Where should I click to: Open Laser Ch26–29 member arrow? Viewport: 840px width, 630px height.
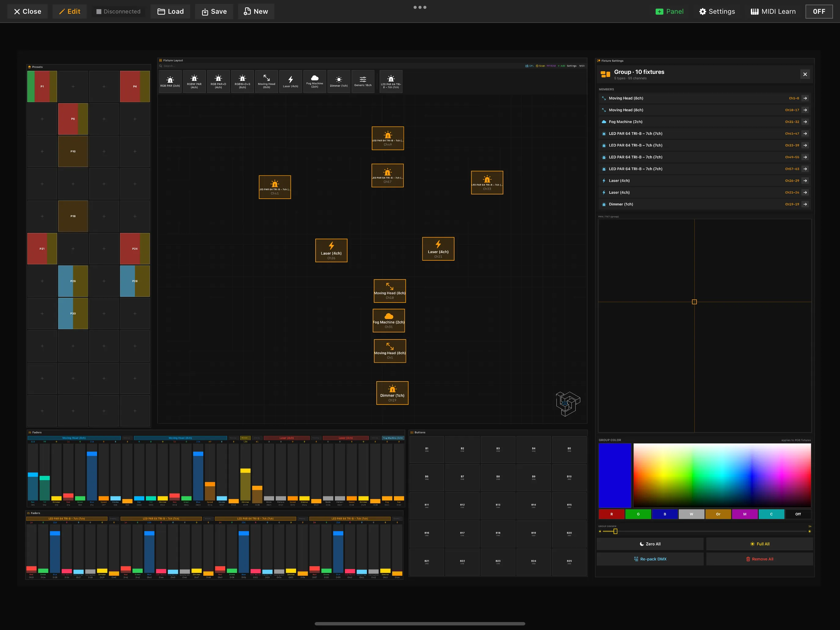[x=805, y=181]
